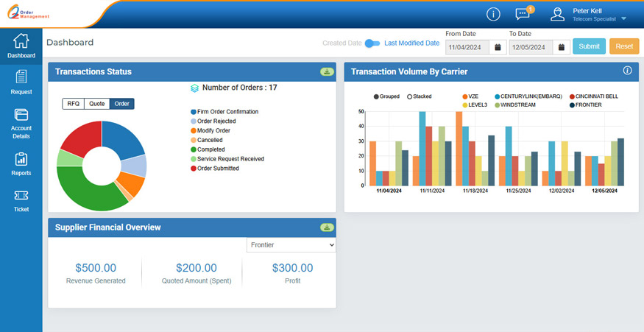Open the Peter Kell user menu arrow

pyautogui.click(x=624, y=18)
